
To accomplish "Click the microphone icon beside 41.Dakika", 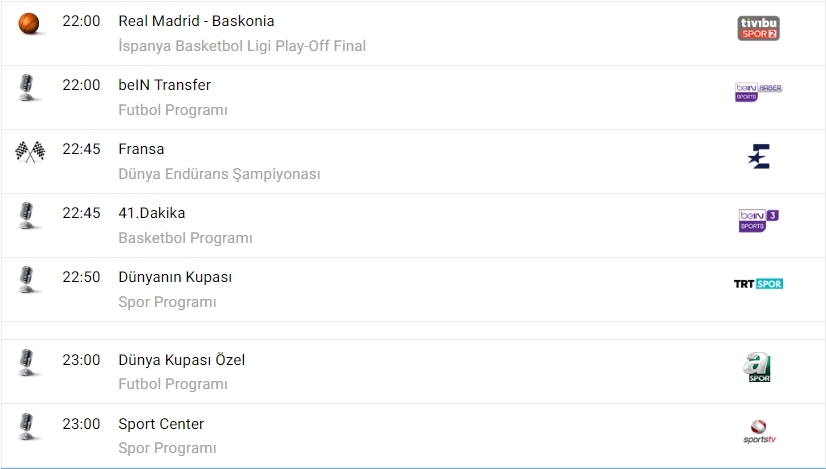I will (28, 215).
